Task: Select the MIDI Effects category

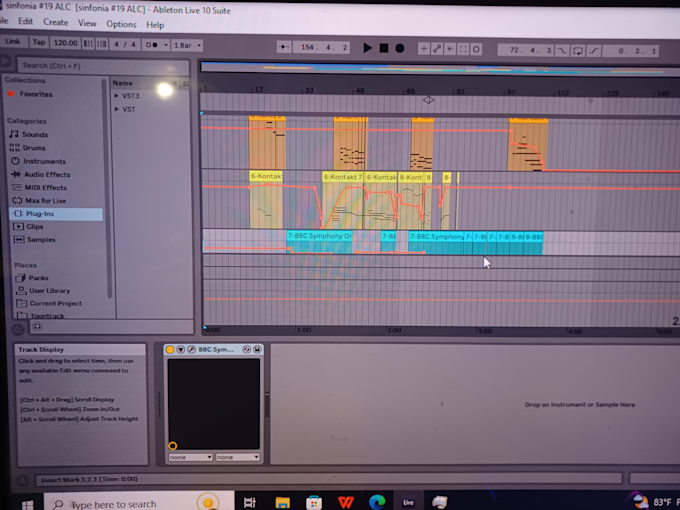Action: pos(46,187)
